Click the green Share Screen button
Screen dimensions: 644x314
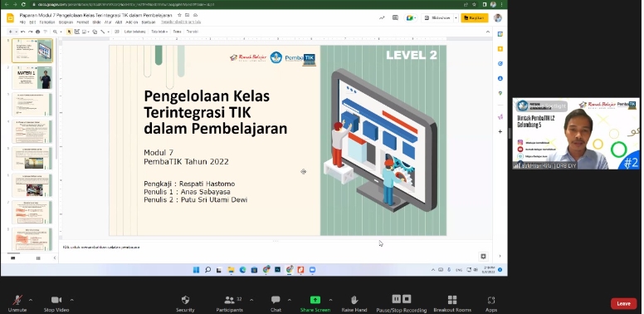tap(315, 303)
